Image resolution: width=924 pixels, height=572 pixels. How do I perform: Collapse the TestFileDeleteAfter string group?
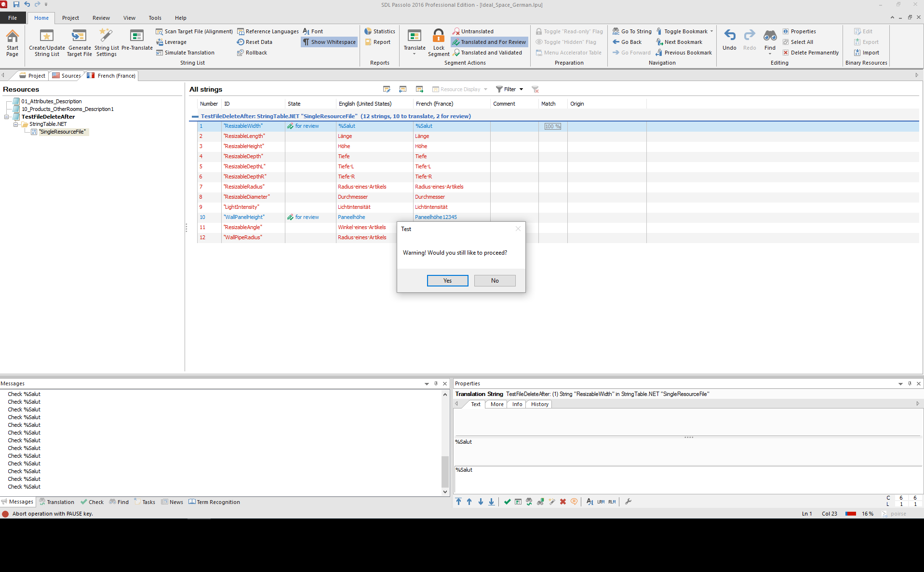click(x=195, y=116)
